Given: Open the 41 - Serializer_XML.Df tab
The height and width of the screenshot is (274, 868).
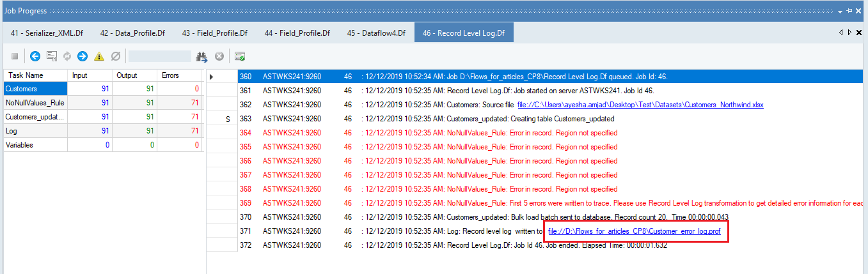Looking at the screenshot, I should [47, 33].
